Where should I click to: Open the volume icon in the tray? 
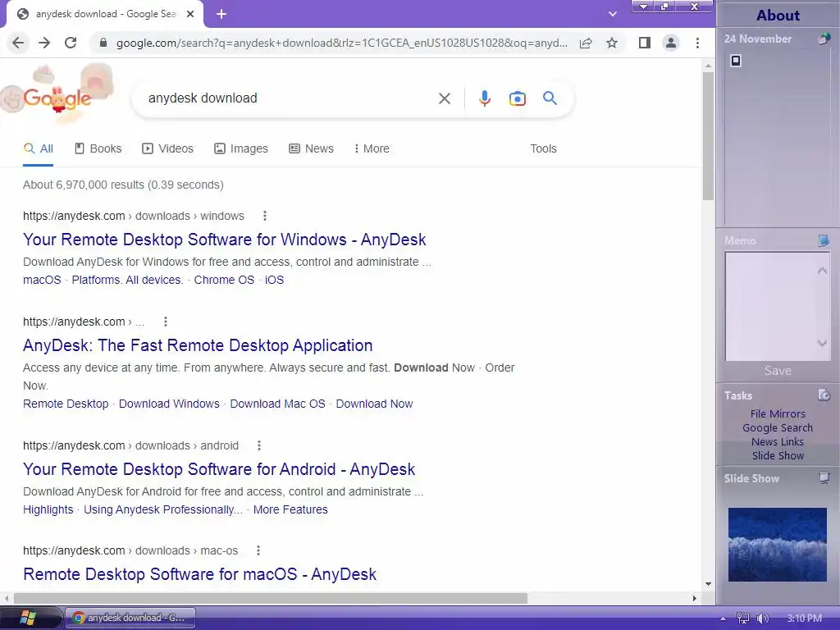point(763,619)
